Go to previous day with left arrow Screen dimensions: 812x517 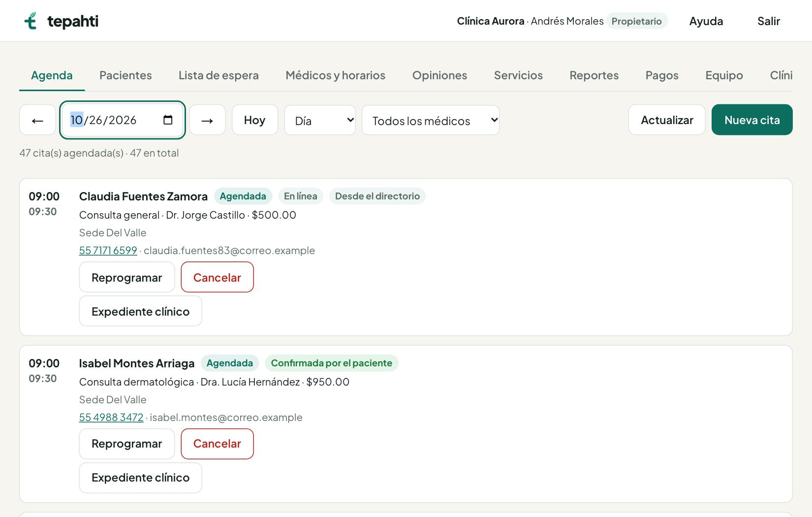pos(37,120)
